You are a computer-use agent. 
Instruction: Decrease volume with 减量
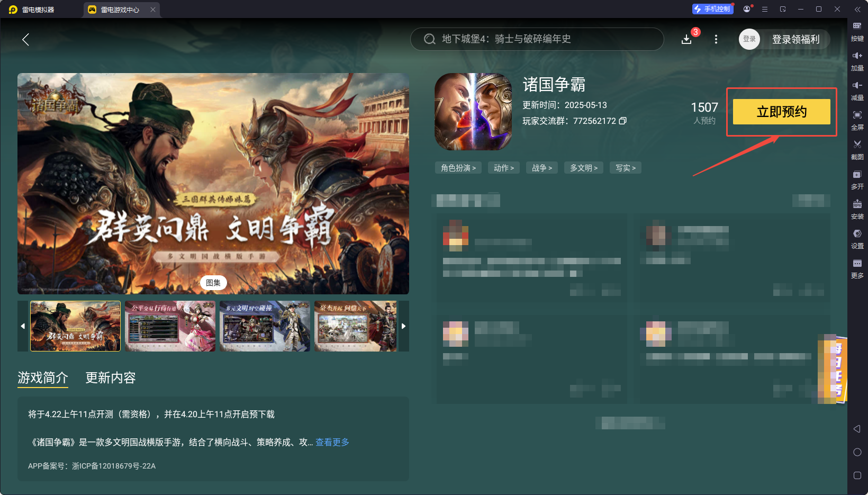857,91
